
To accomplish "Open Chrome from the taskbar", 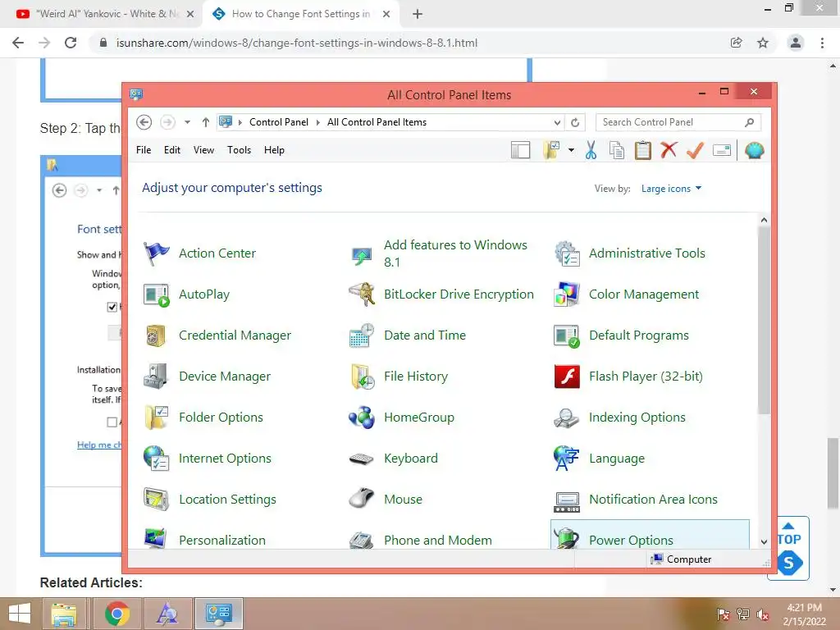I will [117, 614].
